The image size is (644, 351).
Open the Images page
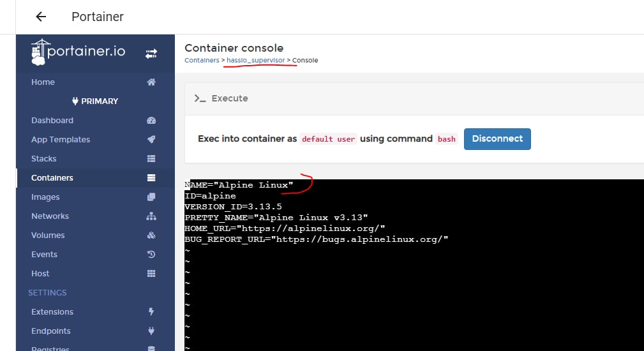point(45,197)
